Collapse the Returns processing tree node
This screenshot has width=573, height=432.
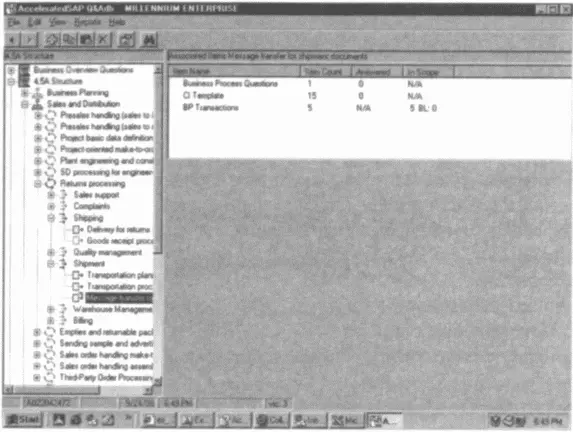click(38, 183)
